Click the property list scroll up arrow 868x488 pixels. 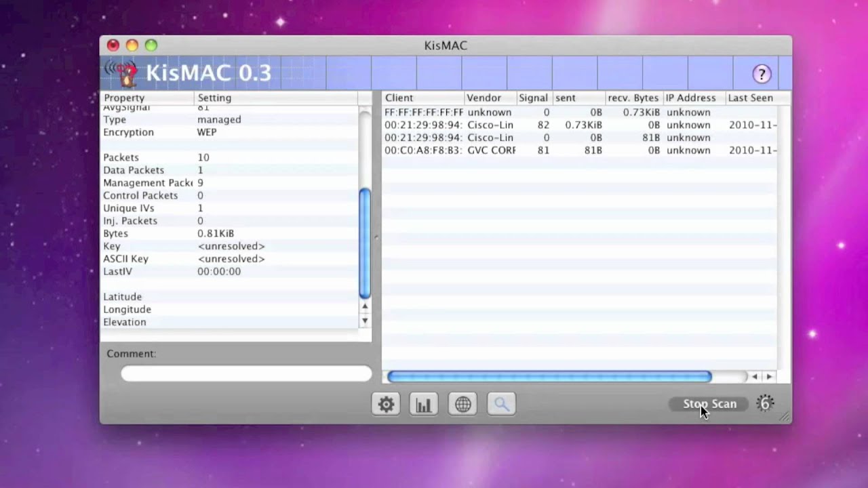(x=365, y=307)
